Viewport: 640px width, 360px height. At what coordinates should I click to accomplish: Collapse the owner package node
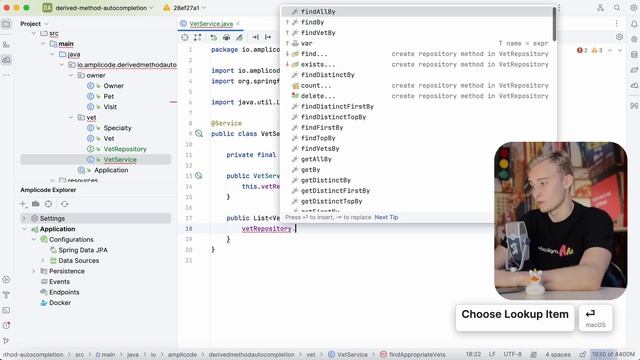[71, 76]
